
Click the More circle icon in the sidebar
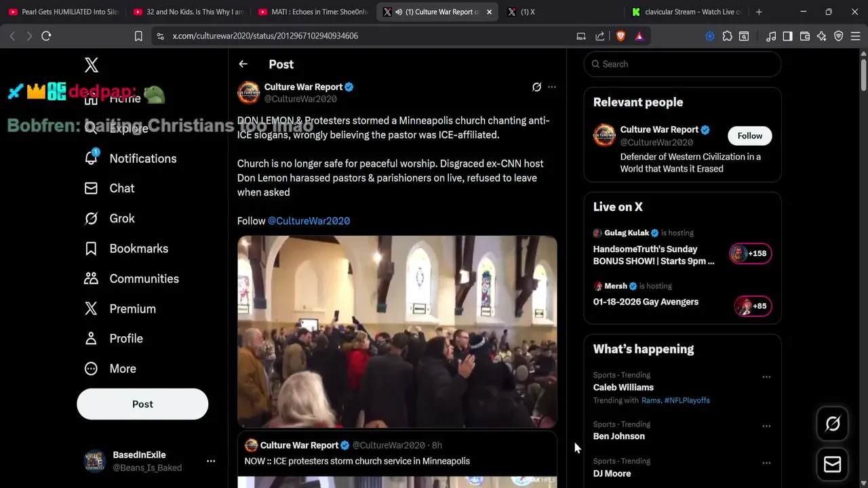(91, 369)
